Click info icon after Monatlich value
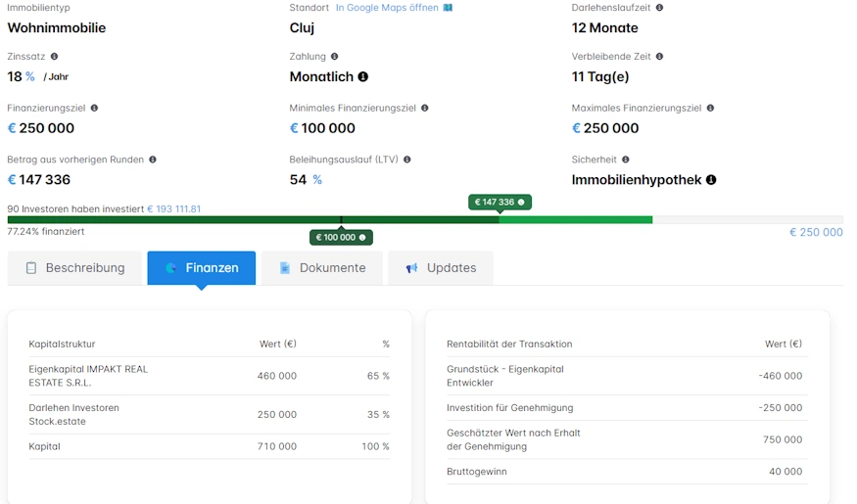 363,77
